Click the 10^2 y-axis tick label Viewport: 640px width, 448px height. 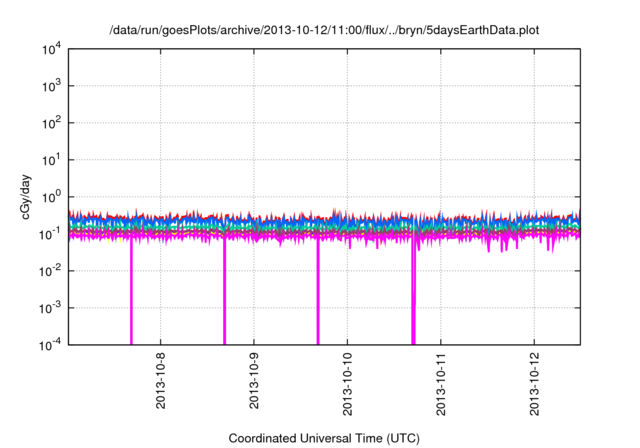(x=51, y=123)
